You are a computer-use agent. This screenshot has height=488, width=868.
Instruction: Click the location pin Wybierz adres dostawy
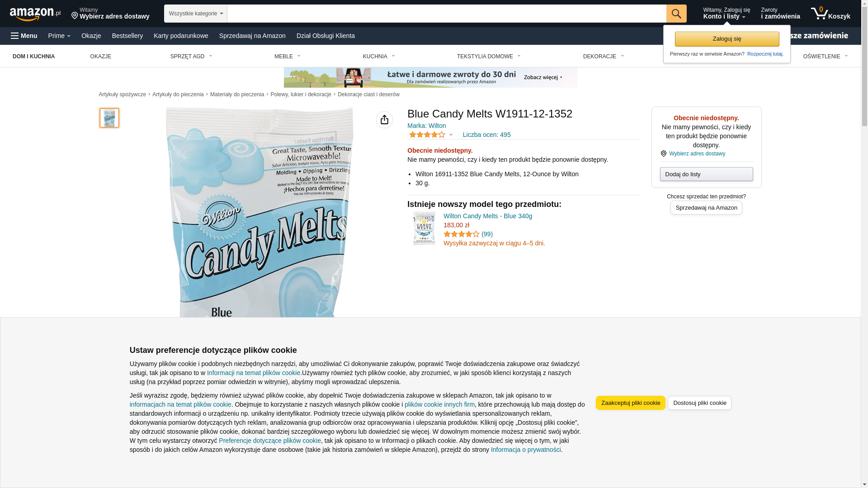coord(110,14)
